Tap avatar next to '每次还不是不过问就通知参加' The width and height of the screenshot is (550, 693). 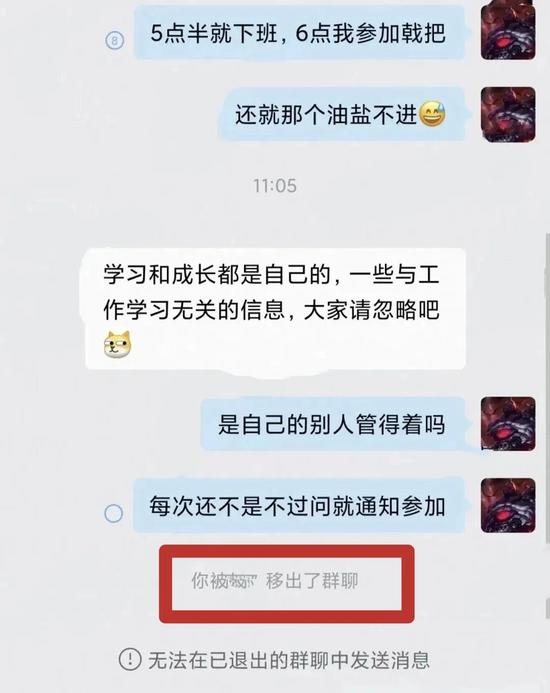click(x=508, y=506)
